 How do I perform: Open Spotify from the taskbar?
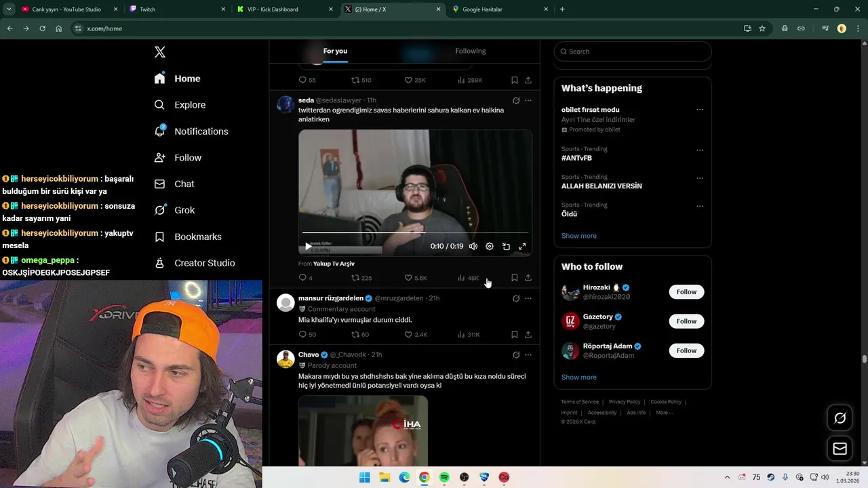(x=444, y=477)
